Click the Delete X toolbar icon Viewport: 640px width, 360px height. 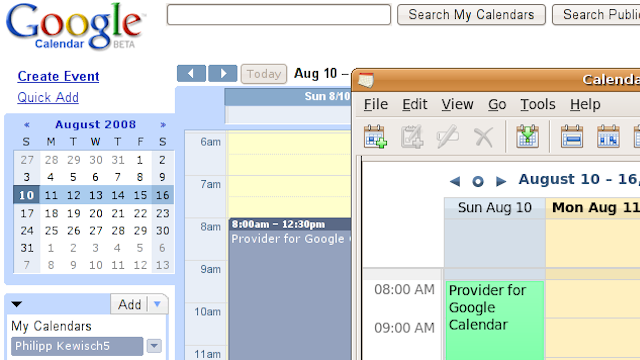point(484,137)
